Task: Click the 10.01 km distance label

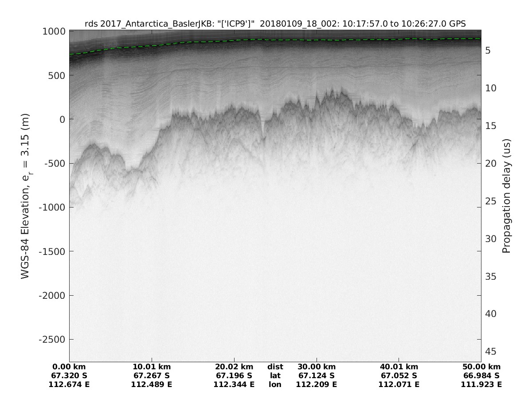Action: 152,367
